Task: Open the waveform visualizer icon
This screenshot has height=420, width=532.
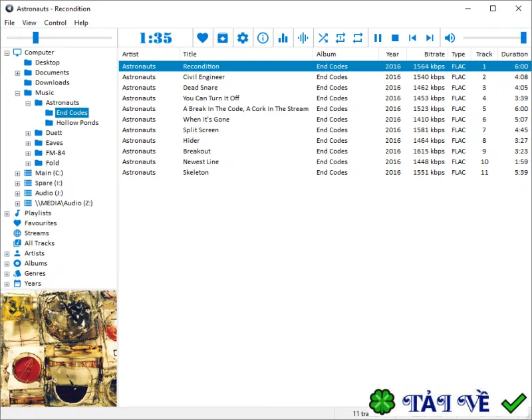Action: (303, 38)
